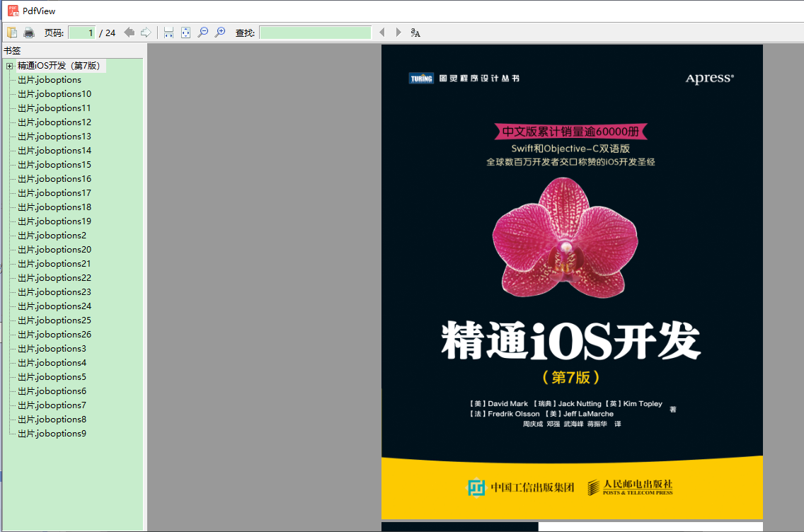Select bookmark 出片.joboptions17

point(54,192)
